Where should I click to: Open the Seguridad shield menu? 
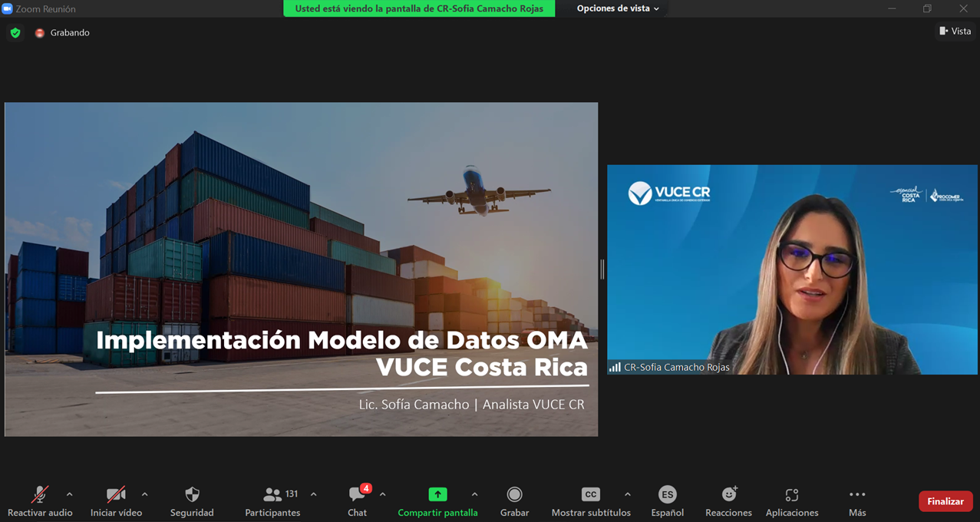coord(192,501)
